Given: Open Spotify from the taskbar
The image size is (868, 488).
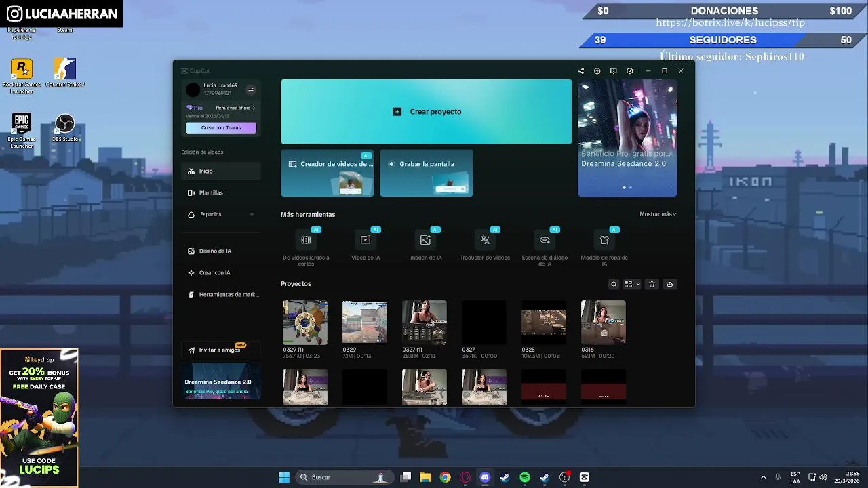Looking at the screenshot, I should [524, 477].
